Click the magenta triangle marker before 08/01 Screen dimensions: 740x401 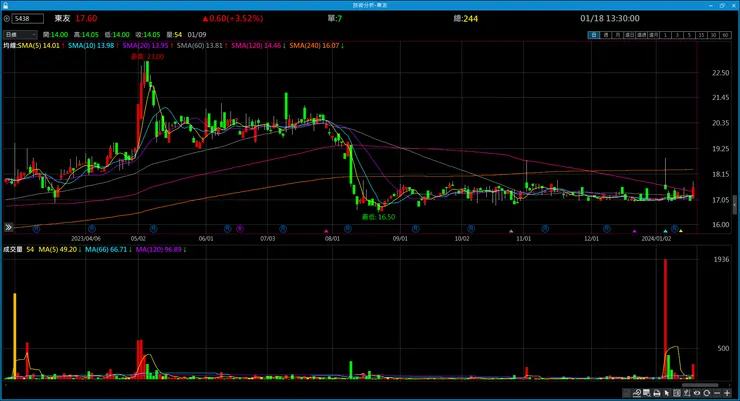coord(326,231)
